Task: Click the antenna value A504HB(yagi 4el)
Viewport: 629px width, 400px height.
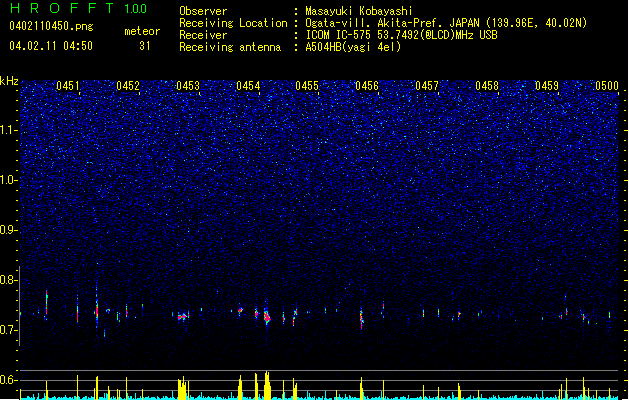Action: point(353,47)
